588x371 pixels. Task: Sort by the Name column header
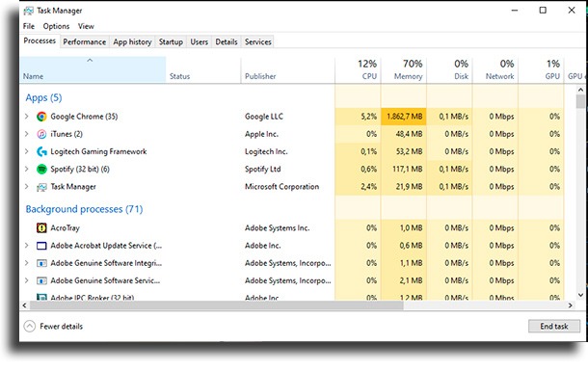coord(93,70)
